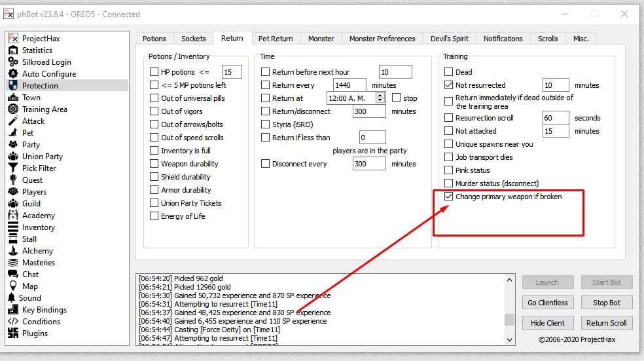
Task: Switch to the Pet Return tab
Action: click(276, 39)
